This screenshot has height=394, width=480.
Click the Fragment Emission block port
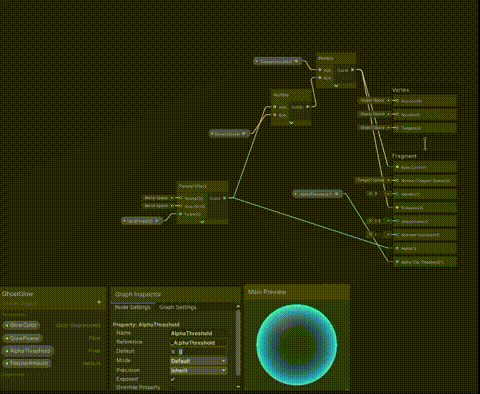397,208
